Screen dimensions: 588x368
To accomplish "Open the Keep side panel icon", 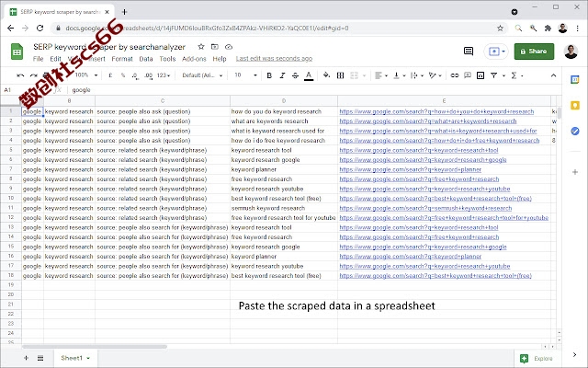I will tap(575, 106).
